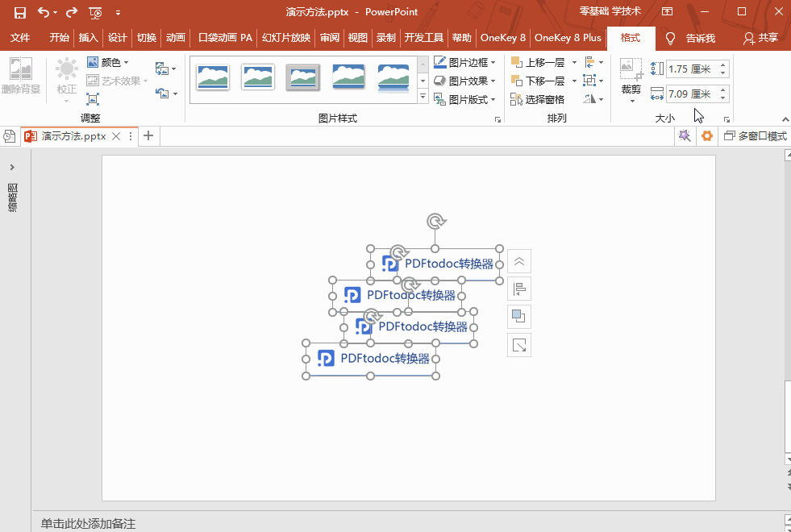The image size is (791, 532).
Task: Collapse the ribbon with the chevron
Action: (785, 119)
